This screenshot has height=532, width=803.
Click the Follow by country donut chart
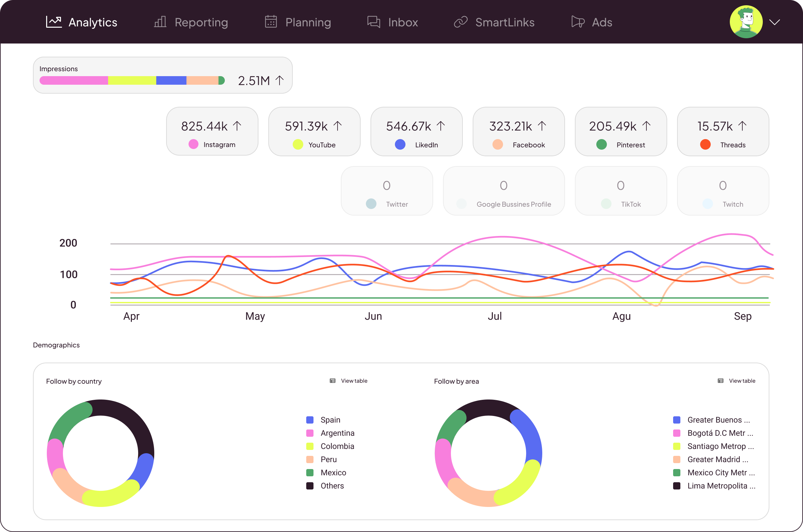tap(101, 453)
